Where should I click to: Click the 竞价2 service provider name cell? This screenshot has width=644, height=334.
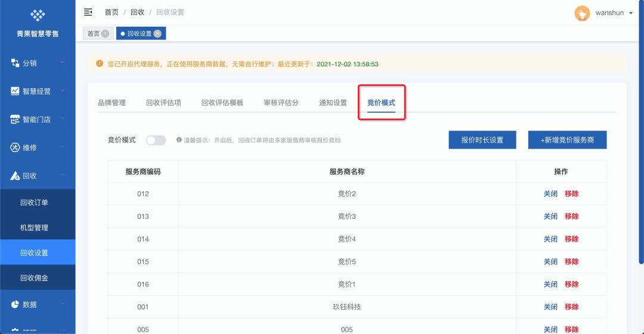[x=347, y=194]
